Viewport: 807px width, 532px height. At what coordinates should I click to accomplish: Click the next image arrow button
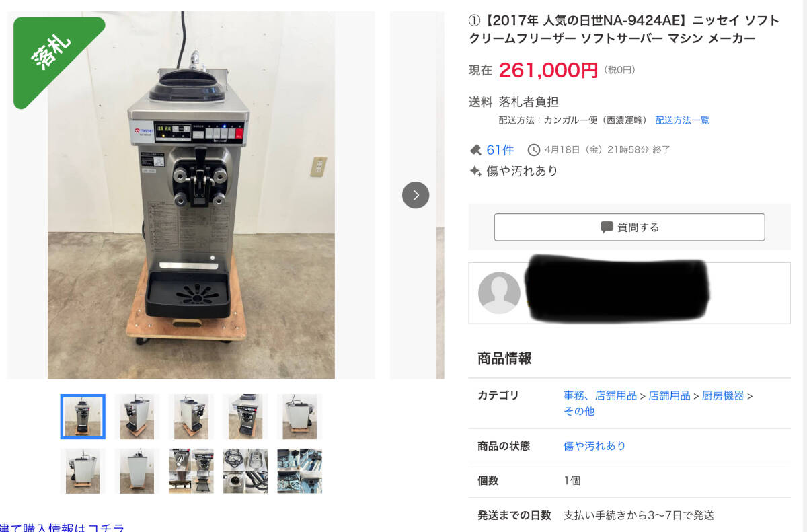(x=416, y=195)
